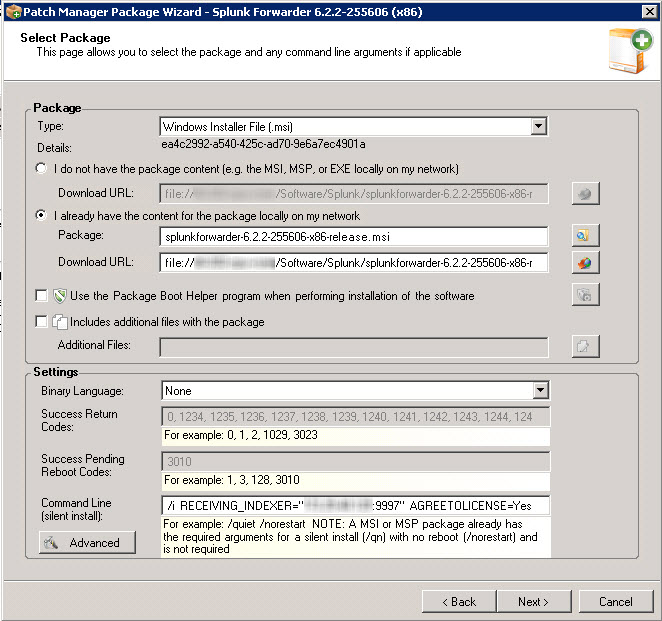Click the browse package file icon button

pyautogui.click(x=586, y=236)
